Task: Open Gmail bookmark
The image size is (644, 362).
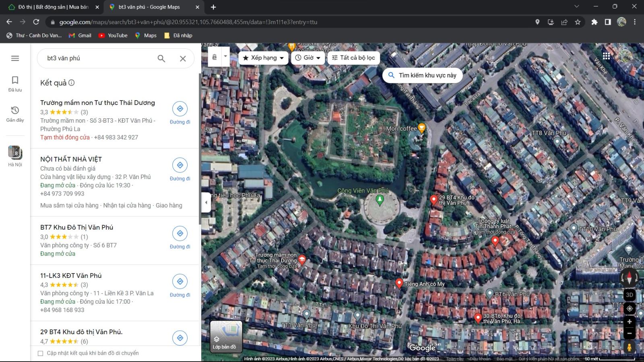Action: point(80,35)
